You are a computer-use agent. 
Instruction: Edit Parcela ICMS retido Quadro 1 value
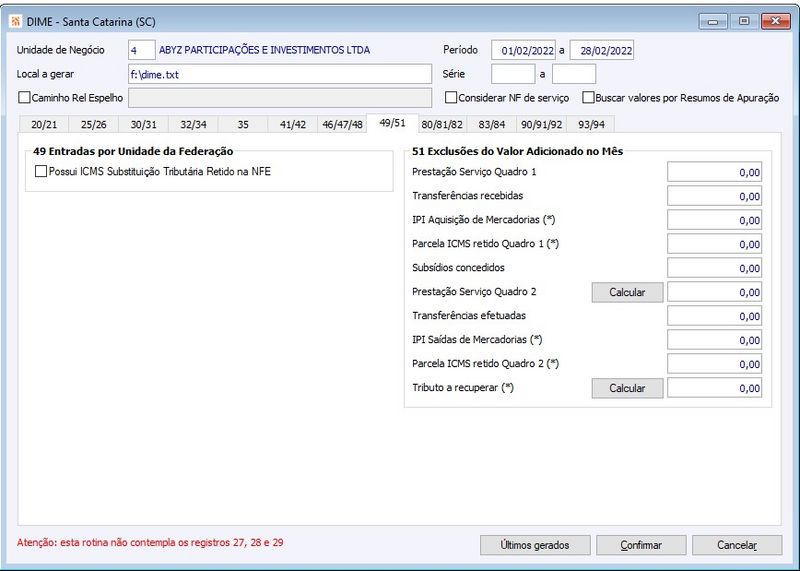[714, 244]
